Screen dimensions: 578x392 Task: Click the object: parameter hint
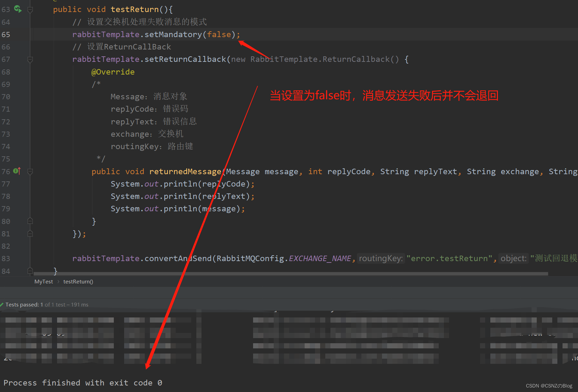coord(513,258)
